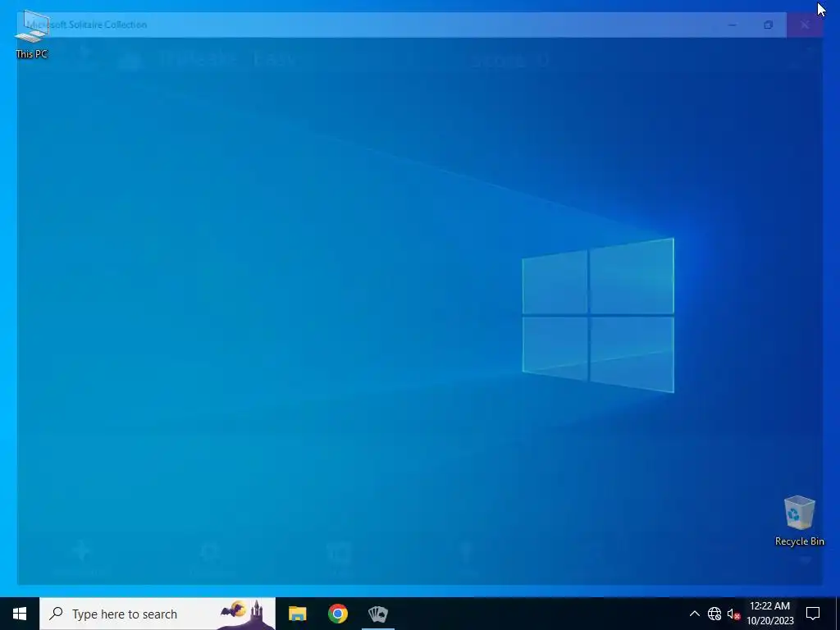Click the muted volume speaker icon
Image resolution: width=840 pixels, height=630 pixels.
733,614
